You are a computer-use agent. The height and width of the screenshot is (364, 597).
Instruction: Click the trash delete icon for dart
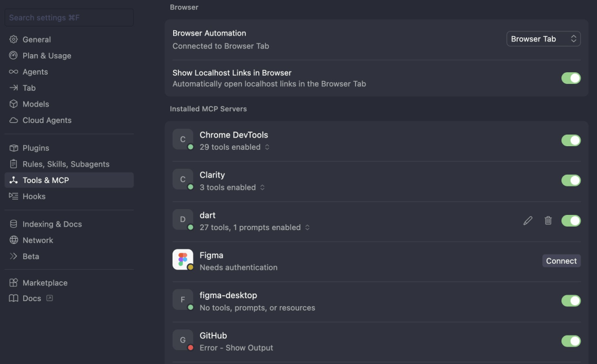548,221
